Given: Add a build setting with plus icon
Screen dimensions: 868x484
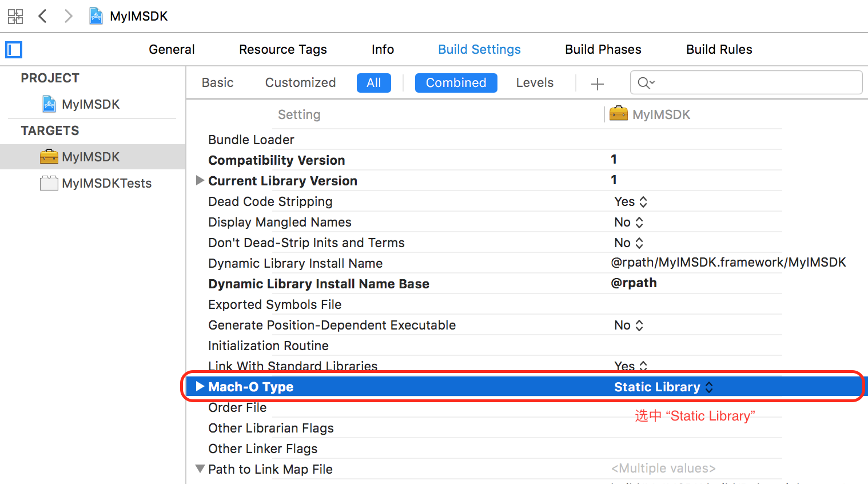Looking at the screenshot, I should 598,84.
